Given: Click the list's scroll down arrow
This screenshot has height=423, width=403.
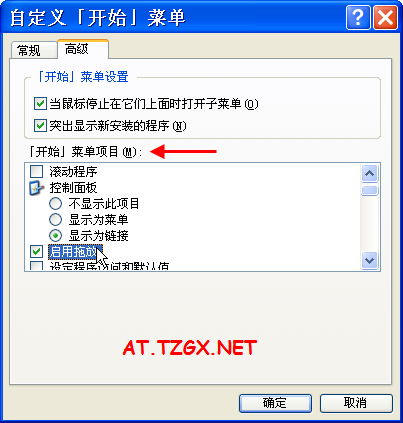Looking at the screenshot, I should click(369, 260).
